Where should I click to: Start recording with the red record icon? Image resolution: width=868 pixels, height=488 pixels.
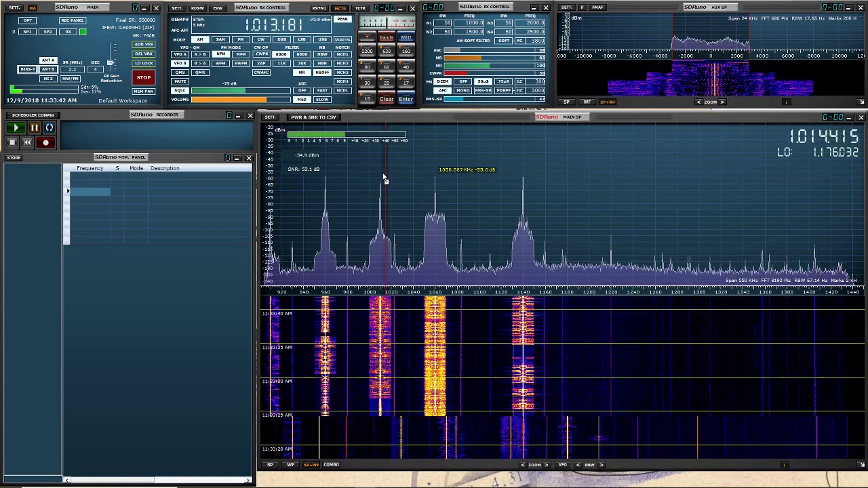point(45,142)
